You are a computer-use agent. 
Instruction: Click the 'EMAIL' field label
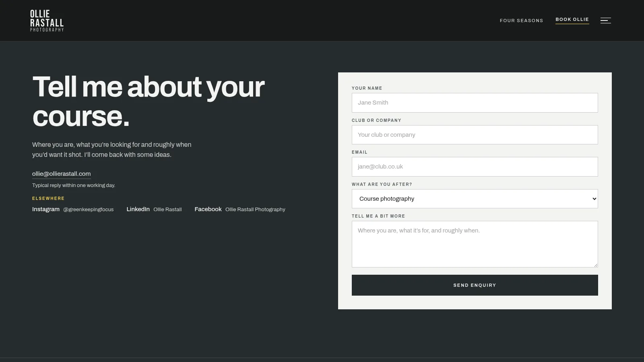359,152
